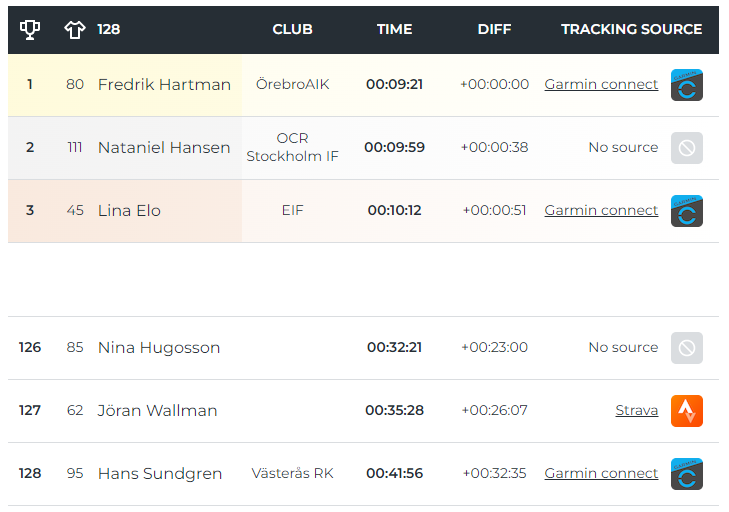
Task: Click Hans Sundgren's time 00:41:56
Action: [394, 473]
